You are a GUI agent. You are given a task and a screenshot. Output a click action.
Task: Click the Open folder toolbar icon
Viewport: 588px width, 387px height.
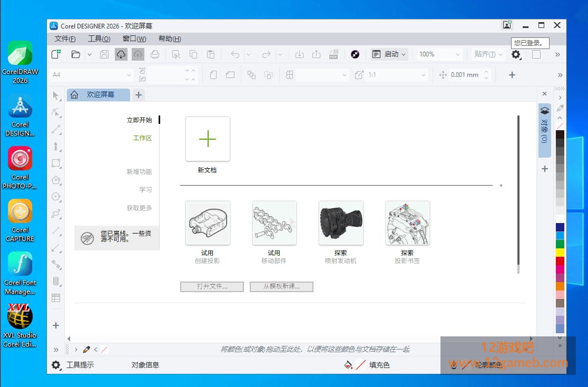click(x=76, y=54)
